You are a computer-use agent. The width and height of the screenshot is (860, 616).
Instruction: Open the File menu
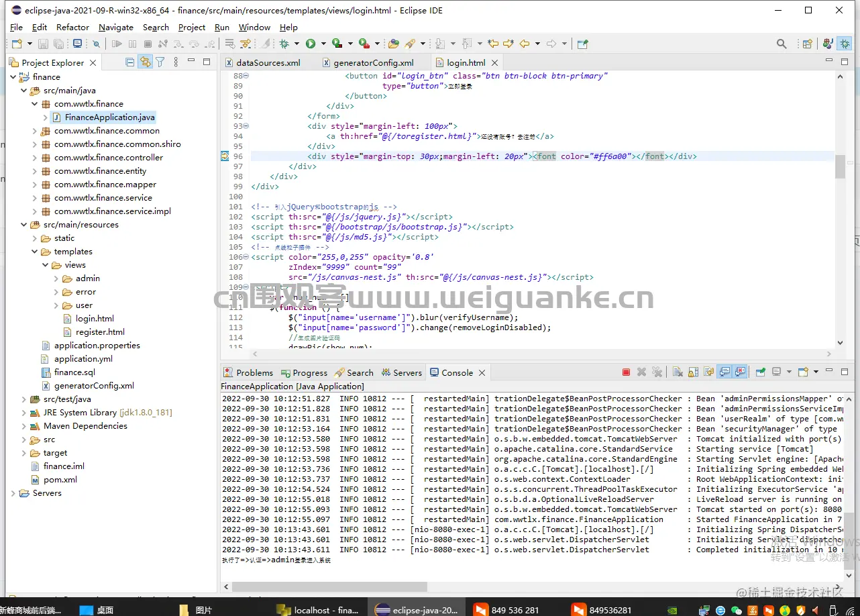[16, 28]
